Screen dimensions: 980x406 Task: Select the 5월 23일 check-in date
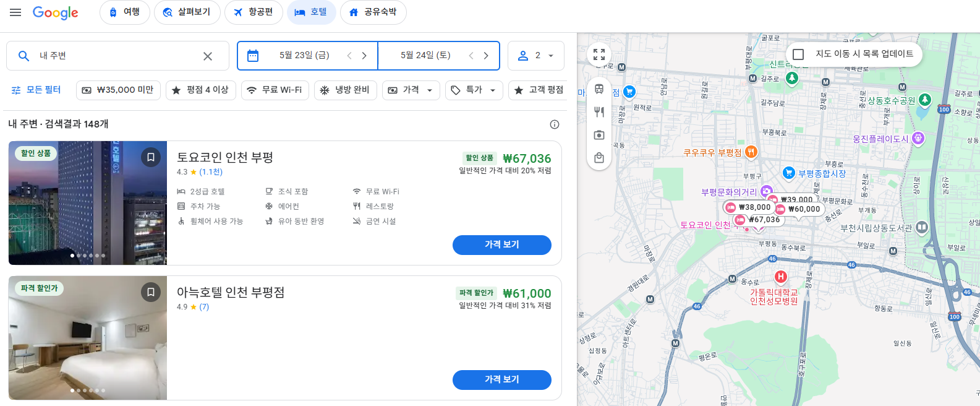point(304,56)
